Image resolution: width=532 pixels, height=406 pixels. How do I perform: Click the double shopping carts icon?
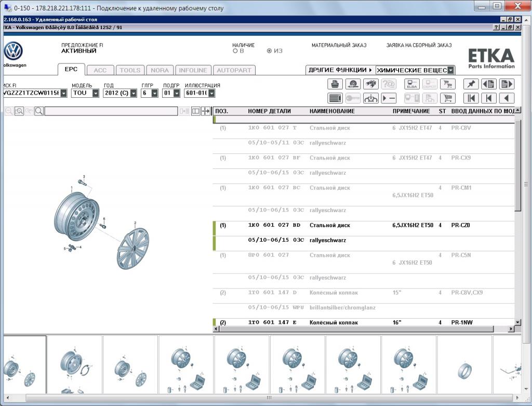pos(447,84)
